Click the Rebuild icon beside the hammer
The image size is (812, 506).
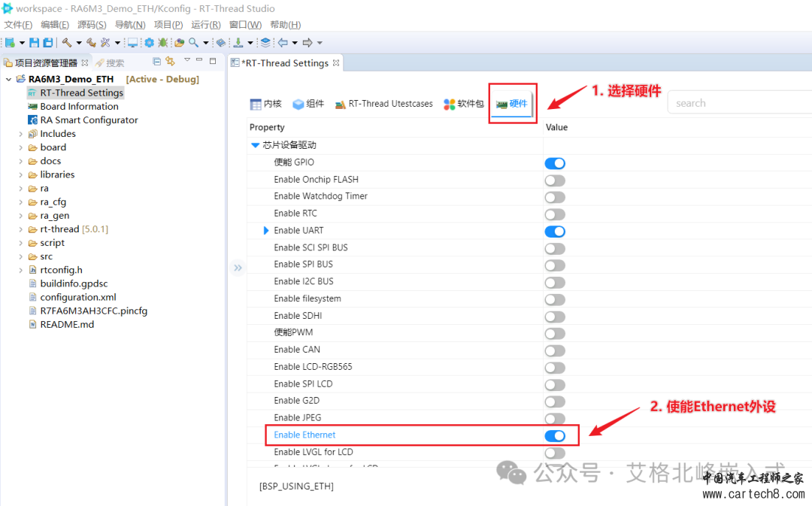pyautogui.click(x=91, y=42)
